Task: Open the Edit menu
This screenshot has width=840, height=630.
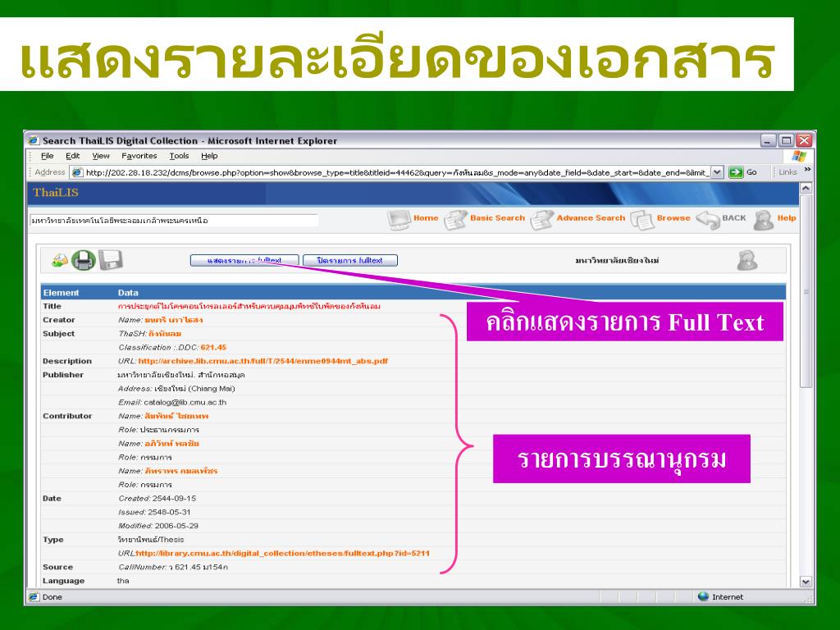Action: tap(72, 156)
